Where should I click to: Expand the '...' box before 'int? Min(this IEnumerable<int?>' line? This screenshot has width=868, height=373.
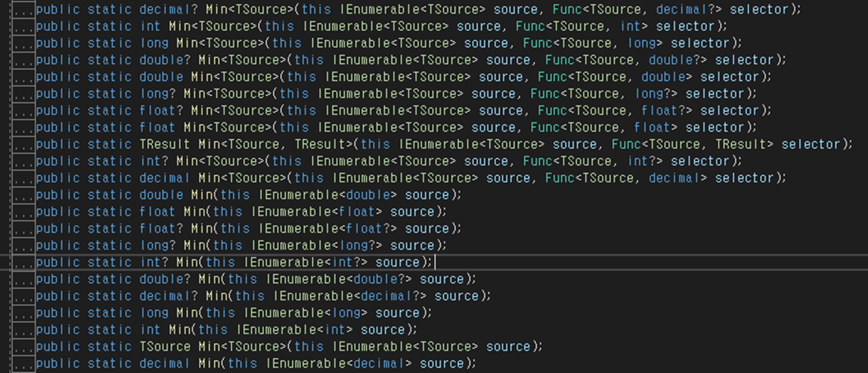24,263
